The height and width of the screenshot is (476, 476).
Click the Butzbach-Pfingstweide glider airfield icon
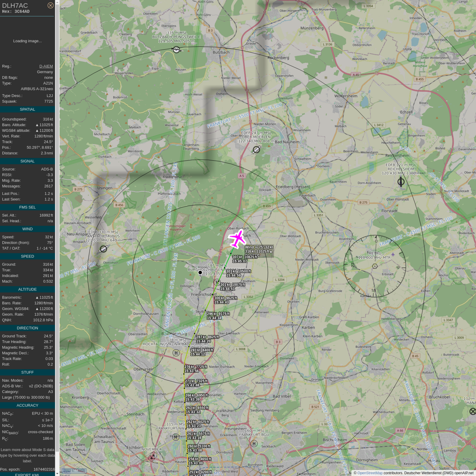[x=177, y=50]
